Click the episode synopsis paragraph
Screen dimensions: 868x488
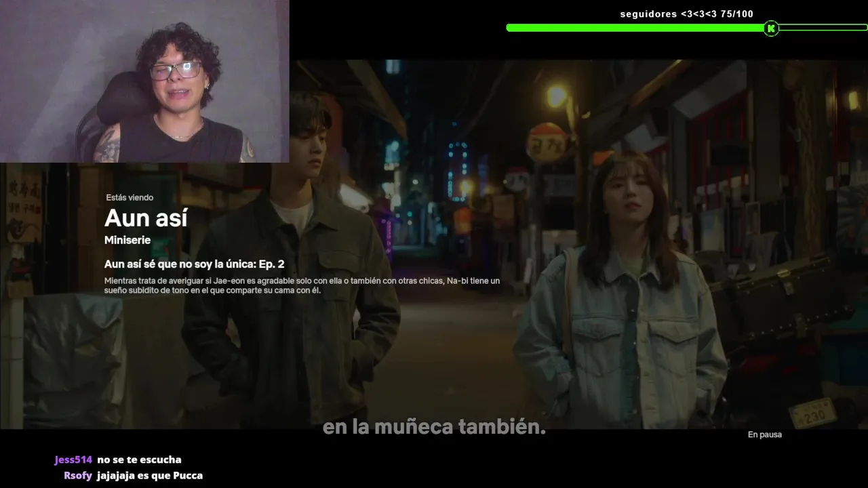(302, 285)
